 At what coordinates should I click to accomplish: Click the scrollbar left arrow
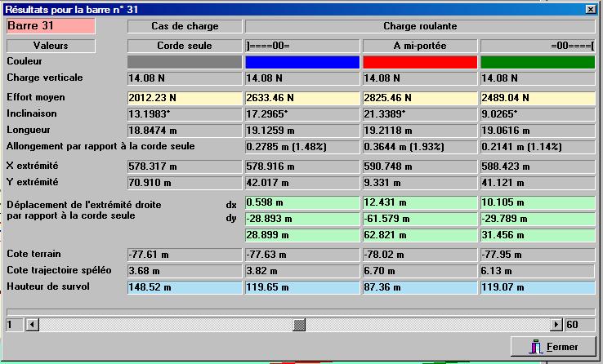(33, 325)
